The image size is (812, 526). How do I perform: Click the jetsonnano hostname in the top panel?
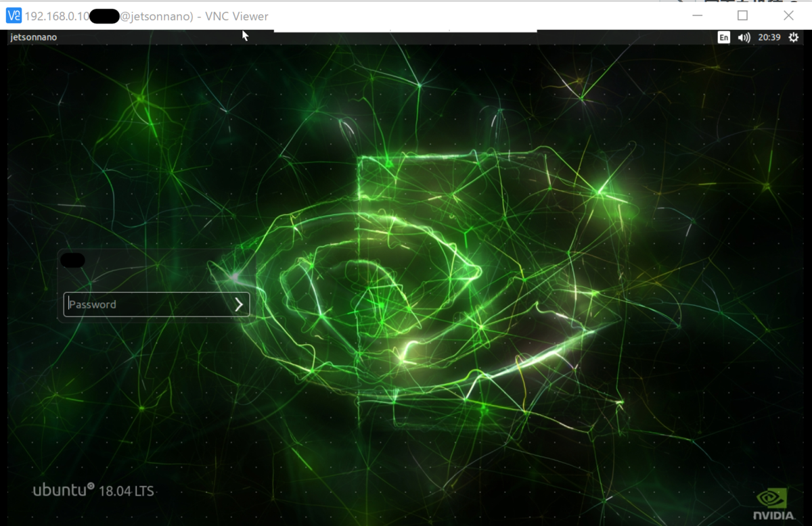(x=34, y=37)
